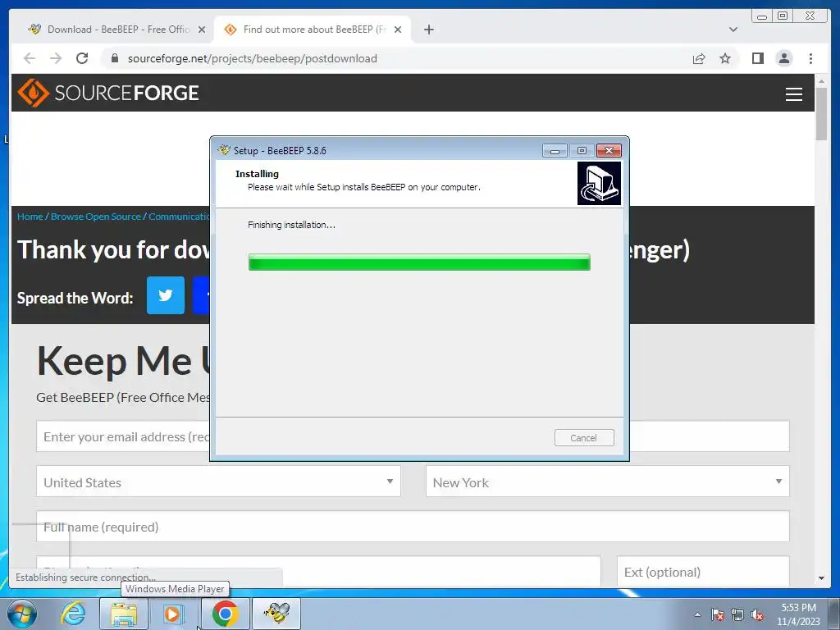Open a new tab with the plus button
Viewport: 840px width, 630px height.
[428, 30]
